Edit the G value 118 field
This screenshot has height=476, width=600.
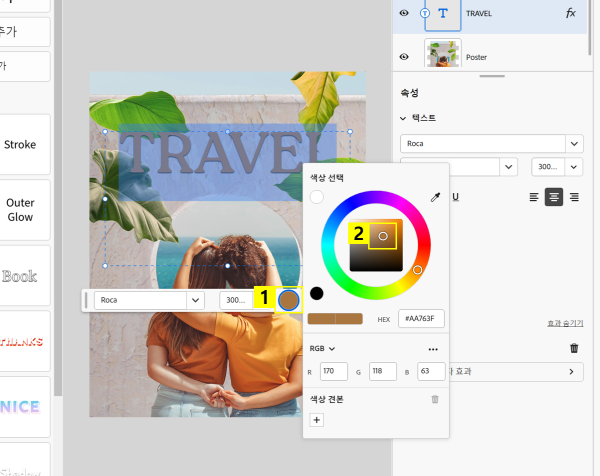click(383, 371)
